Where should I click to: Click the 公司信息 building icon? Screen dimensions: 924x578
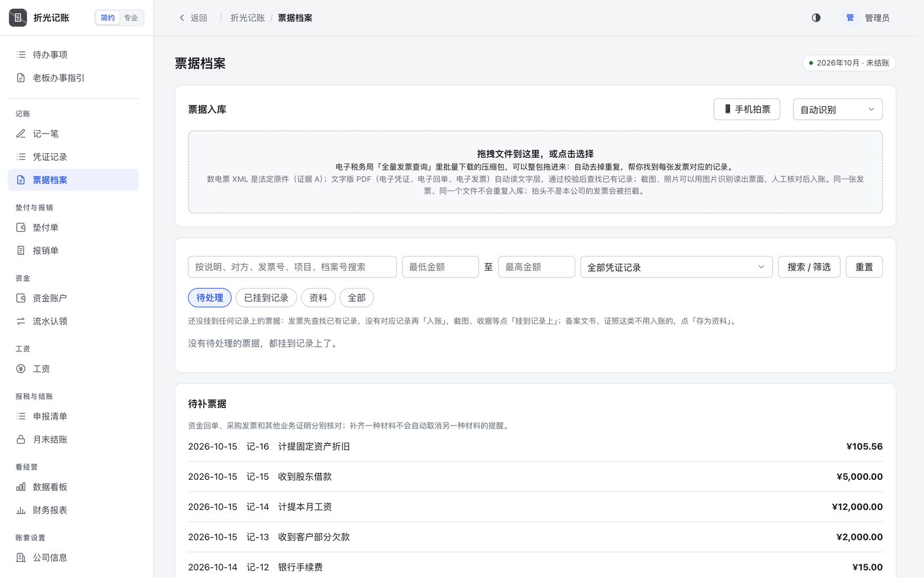21,557
